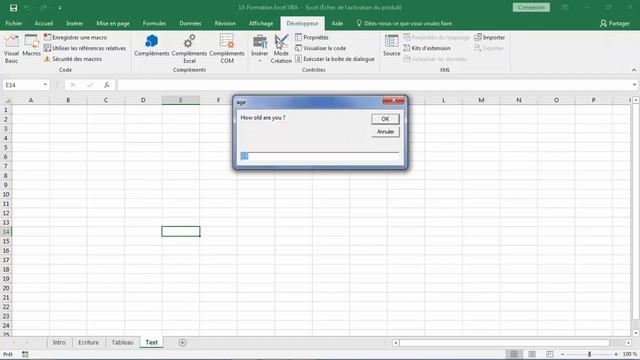Switch to Page Layout view

532,354
